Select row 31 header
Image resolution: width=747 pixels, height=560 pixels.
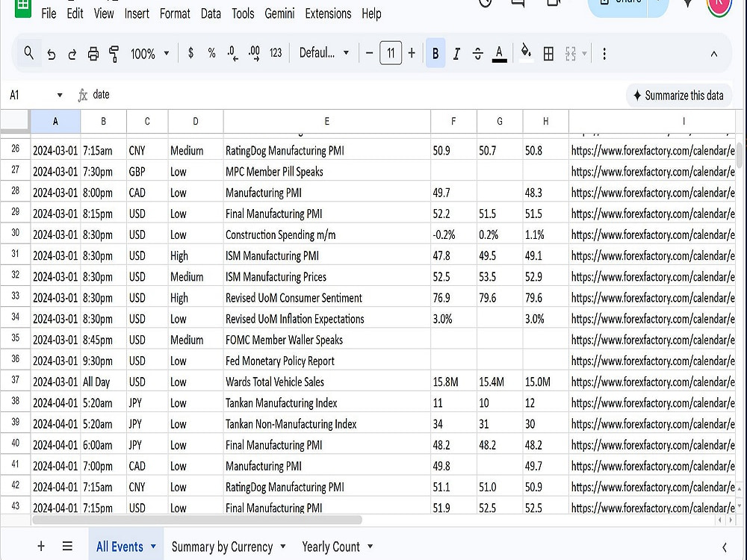coord(15,255)
